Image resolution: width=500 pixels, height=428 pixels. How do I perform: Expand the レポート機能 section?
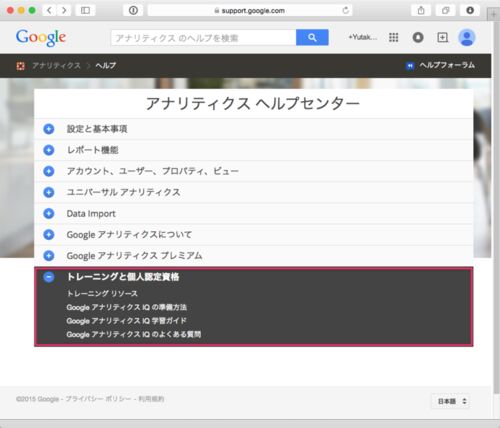(253, 150)
